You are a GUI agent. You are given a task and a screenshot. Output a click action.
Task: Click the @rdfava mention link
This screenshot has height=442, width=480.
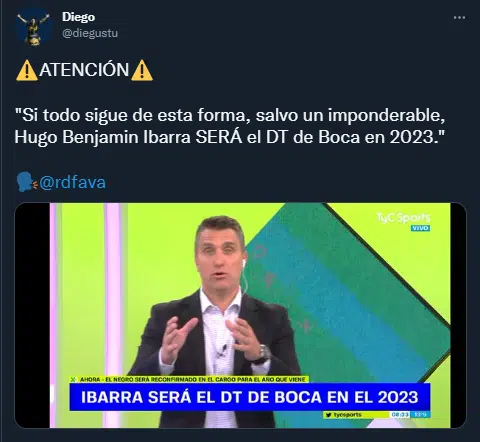72,182
